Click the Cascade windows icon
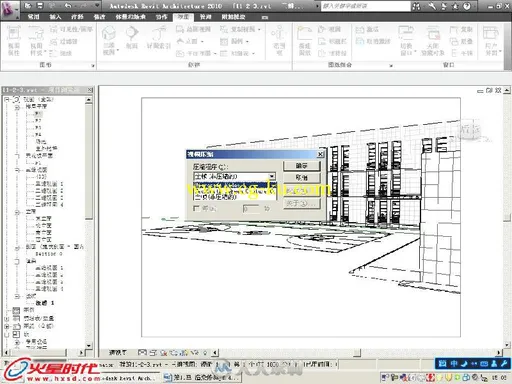The image size is (512, 384). coord(454,41)
